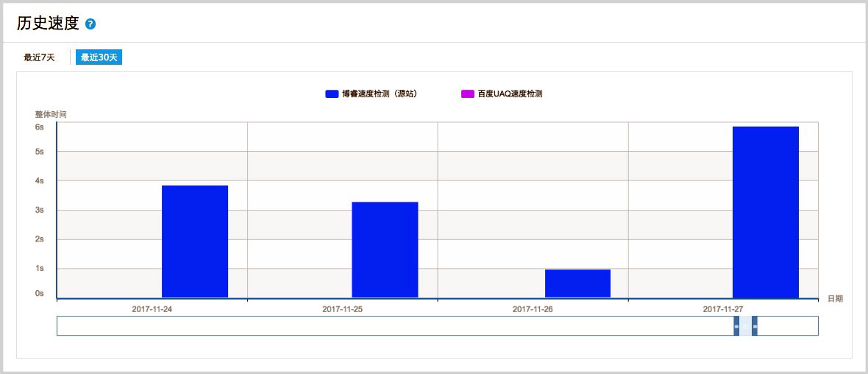Screen dimensions: 868x374
Task: Select the 最近30天 tab
Action: tap(99, 57)
